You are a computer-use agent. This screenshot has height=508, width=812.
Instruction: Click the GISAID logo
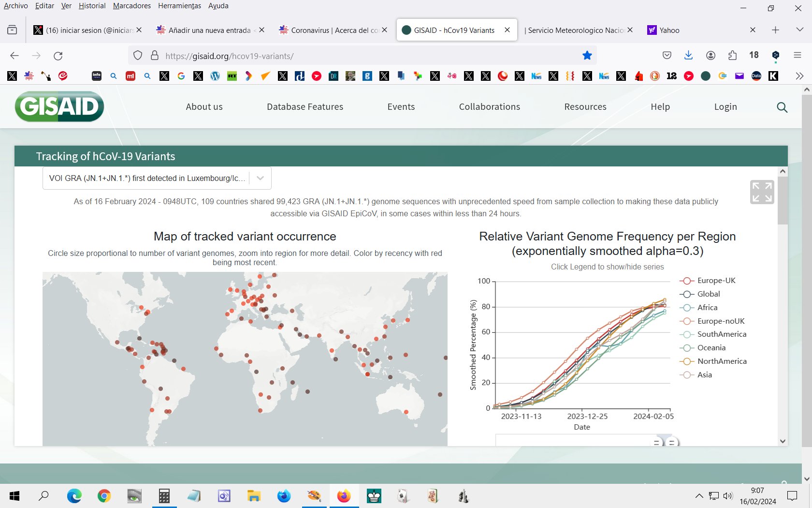[59, 106]
